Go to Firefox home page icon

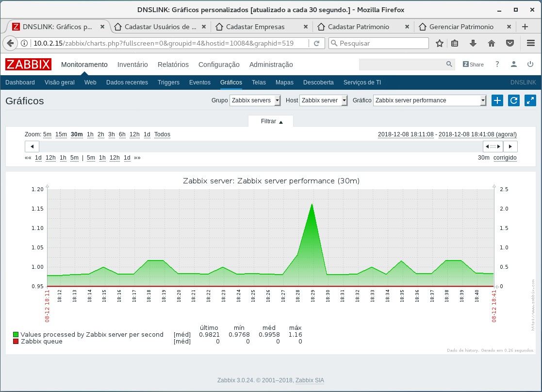pos(491,43)
